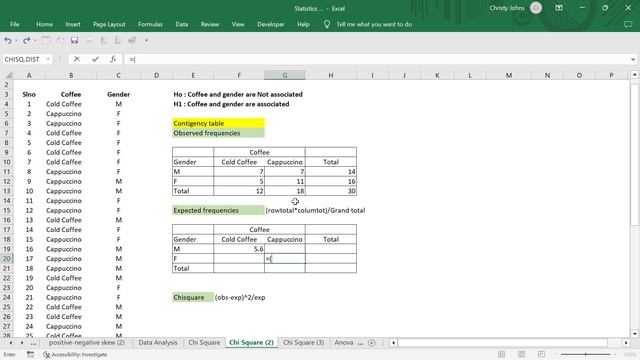The height and width of the screenshot is (360, 640).
Task: Switch to Page Layout view in status bar
Action: [522, 354]
